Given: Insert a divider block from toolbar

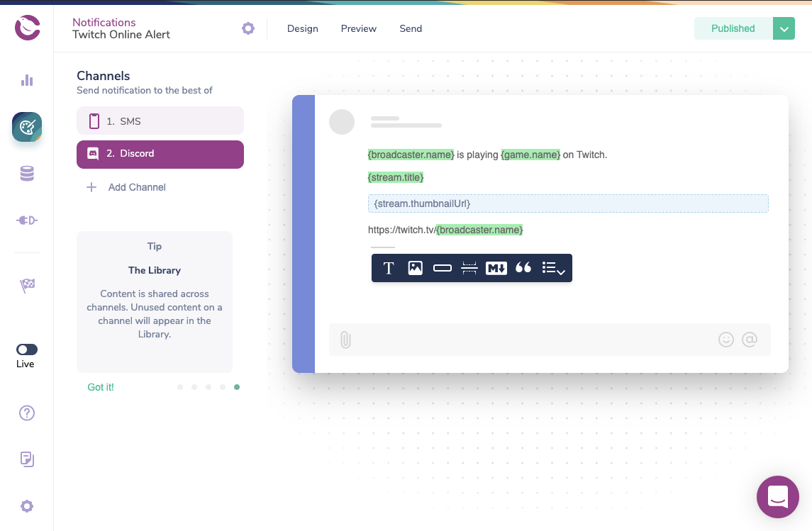Looking at the screenshot, I should coord(469,268).
